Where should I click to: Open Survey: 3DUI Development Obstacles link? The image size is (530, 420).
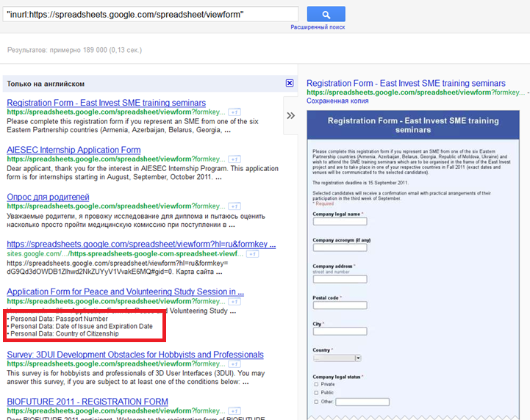click(x=135, y=355)
